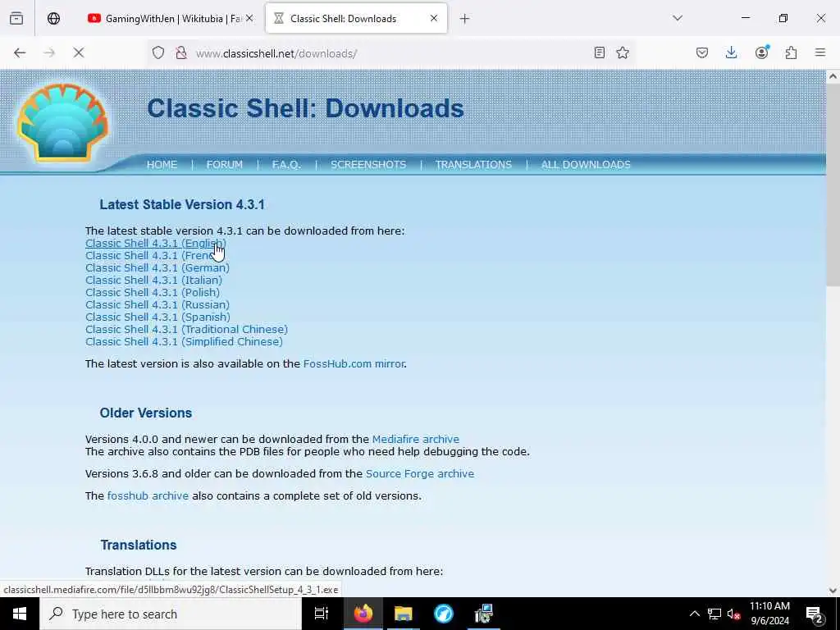The image size is (840, 630).
Task: Open tracking protection shield icon
Action: point(158,53)
